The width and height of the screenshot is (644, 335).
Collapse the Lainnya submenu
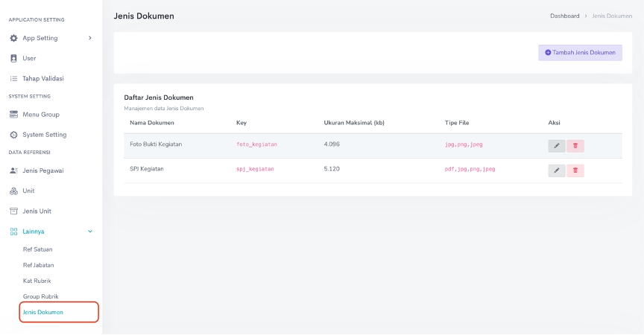(90, 232)
